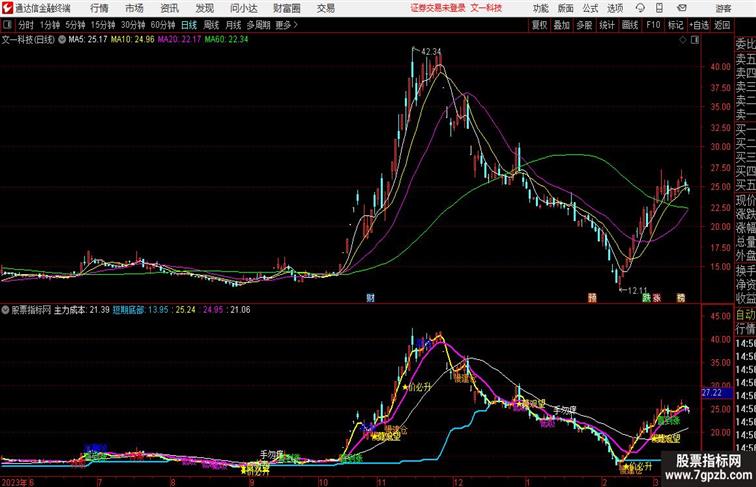Click the 画线 drawing button
756x487 pixels.
click(x=630, y=25)
